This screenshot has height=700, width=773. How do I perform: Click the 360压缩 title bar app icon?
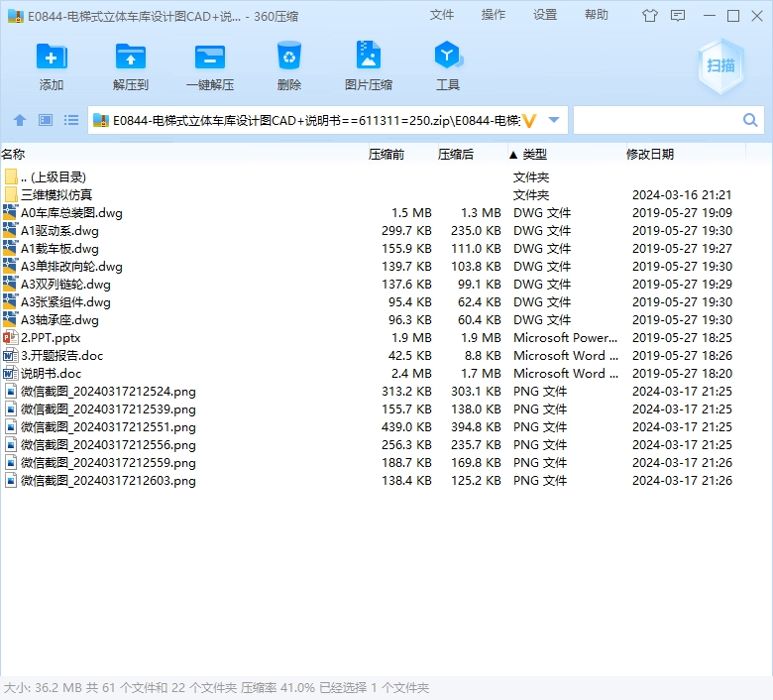[x=15, y=16]
